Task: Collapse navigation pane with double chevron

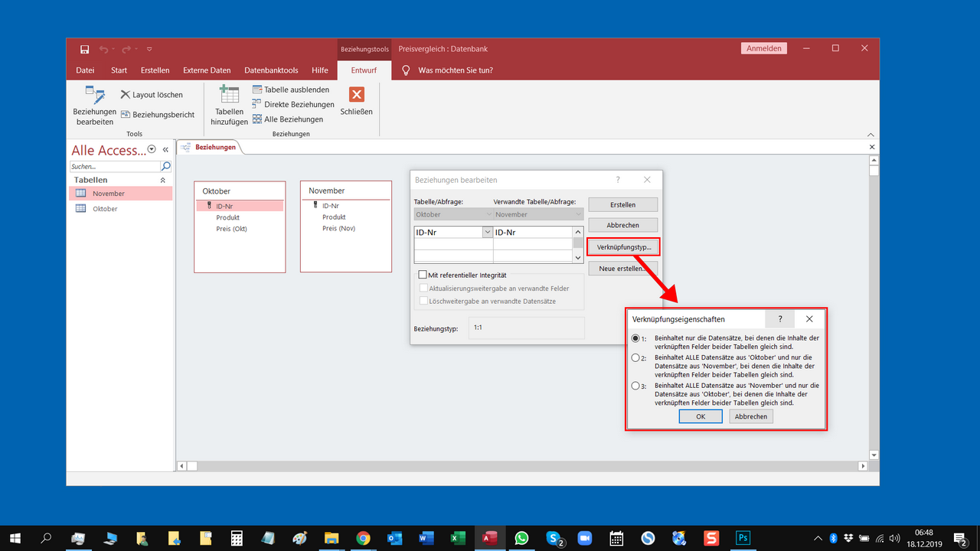Action: [165, 150]
